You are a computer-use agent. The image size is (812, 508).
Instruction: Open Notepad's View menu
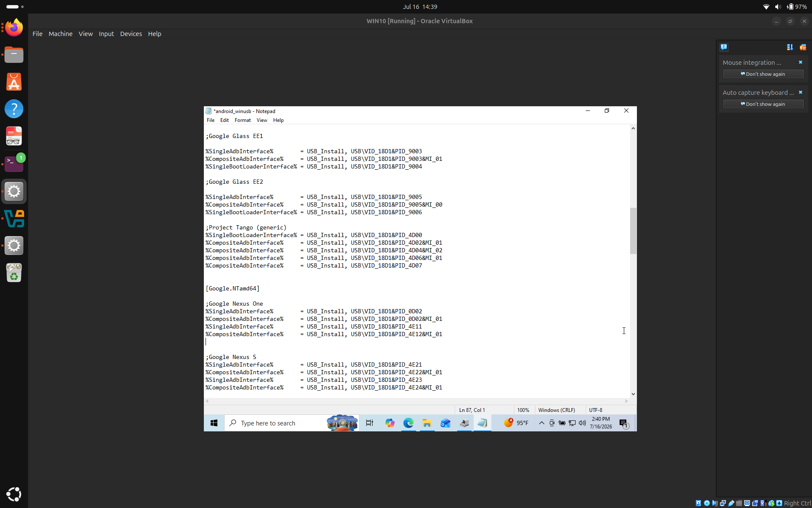pyautogui.click(x=262, y=120)
